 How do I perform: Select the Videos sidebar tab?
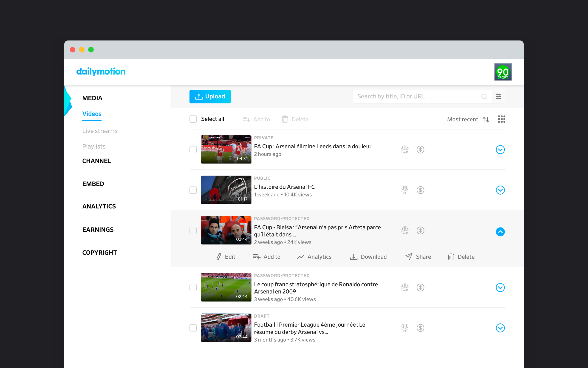tap(92, 114)
